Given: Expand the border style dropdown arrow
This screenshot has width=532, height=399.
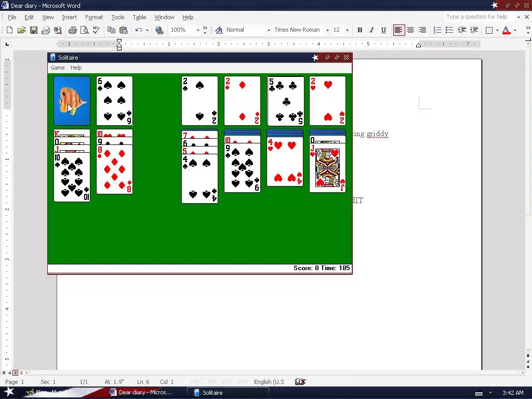Looking at the screenshot, I should coord(497,30).
